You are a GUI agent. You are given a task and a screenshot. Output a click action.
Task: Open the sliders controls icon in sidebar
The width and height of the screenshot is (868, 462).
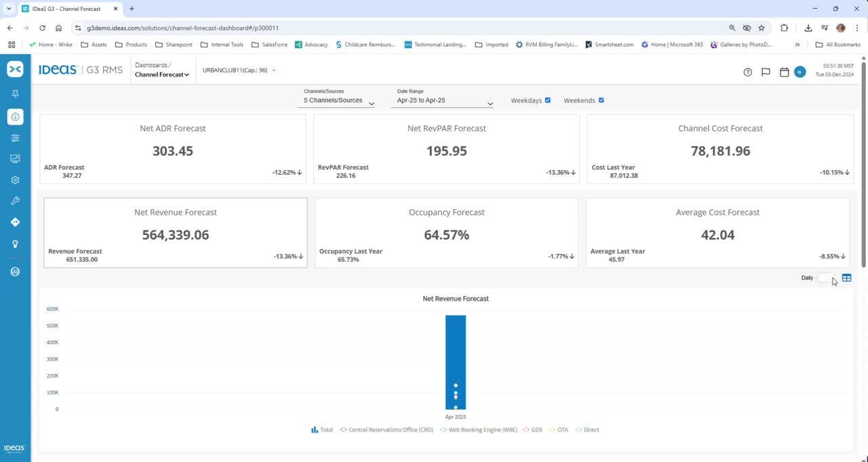(15, 138)
